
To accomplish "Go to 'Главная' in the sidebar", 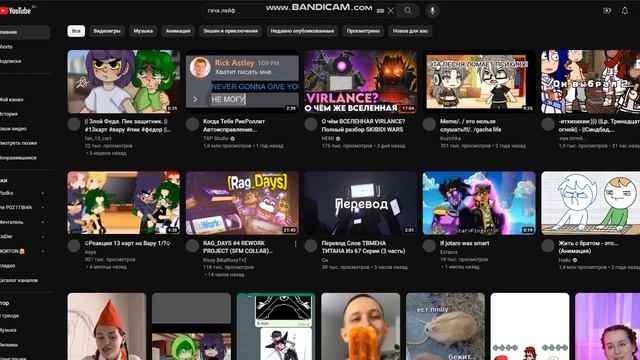I will pyautogui.click(x=24, y=32).
